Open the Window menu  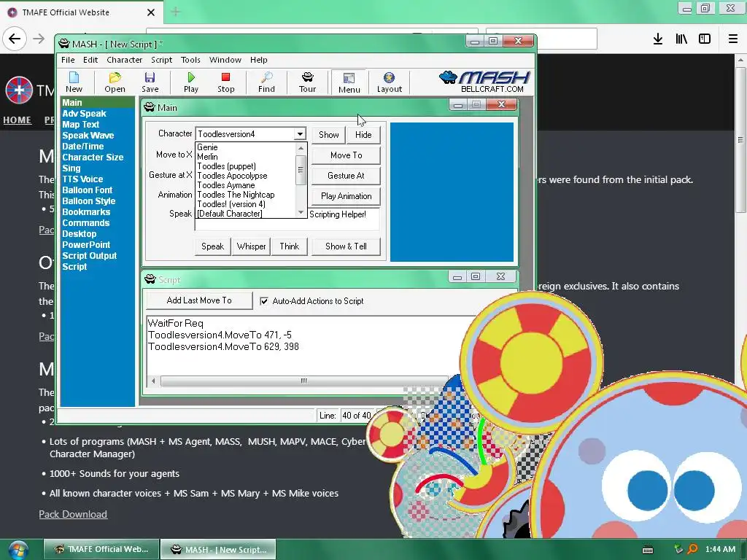coord(225,60)
